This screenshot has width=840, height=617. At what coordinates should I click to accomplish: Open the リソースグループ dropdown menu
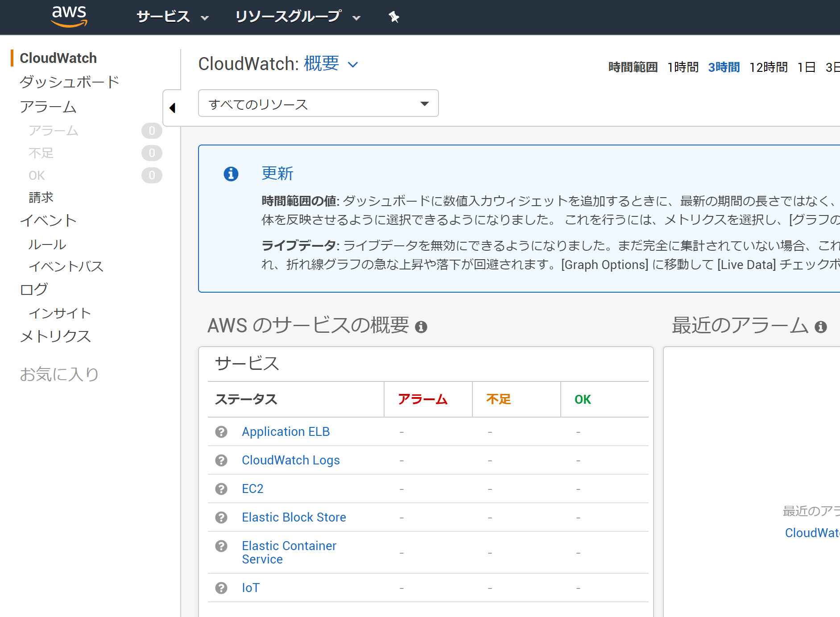[298, 17]
